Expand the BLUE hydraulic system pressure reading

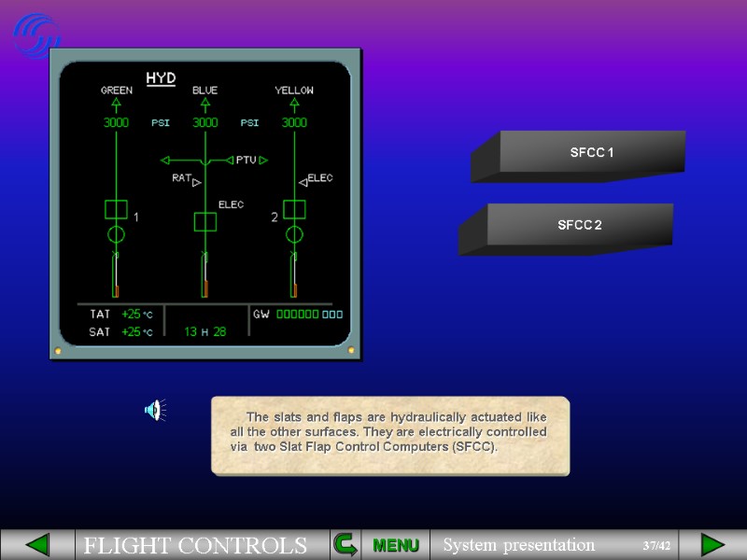point(204,122)
